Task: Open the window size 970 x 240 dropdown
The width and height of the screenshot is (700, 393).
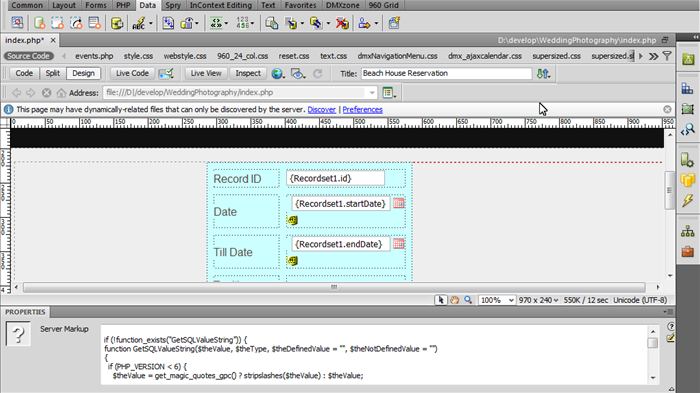Action: click(x=538, y=300)
